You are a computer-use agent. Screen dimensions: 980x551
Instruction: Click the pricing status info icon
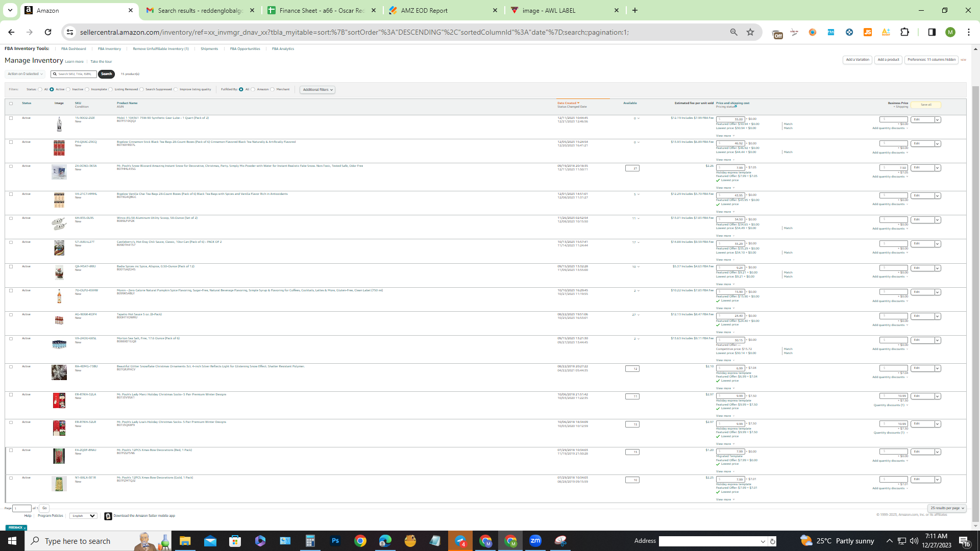[736, 107]
